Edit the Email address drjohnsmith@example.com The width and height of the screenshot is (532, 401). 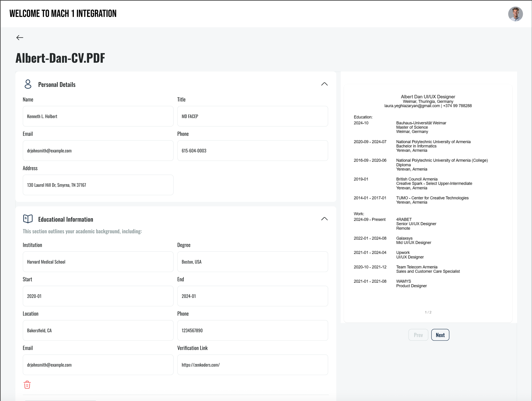click(x=98, y=150)
